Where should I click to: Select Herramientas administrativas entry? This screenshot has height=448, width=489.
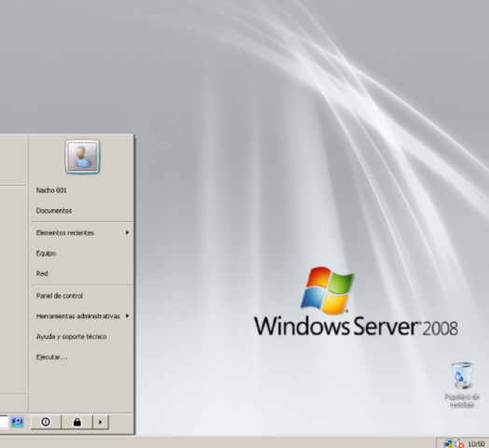(82, 316)
